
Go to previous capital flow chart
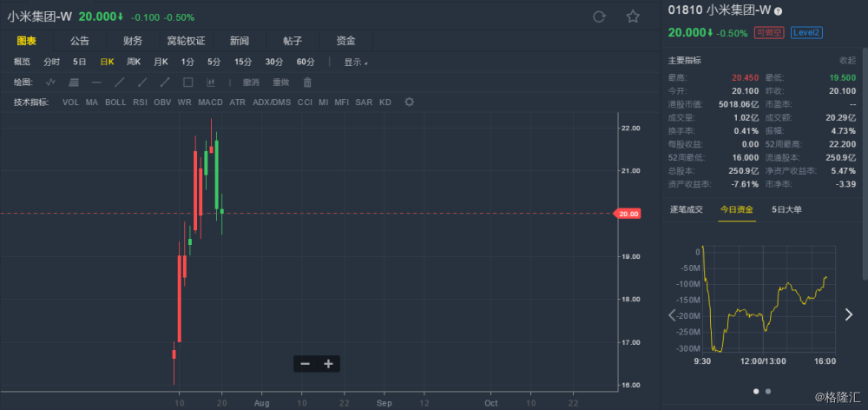pyautogui.click(x=672, y=314)
